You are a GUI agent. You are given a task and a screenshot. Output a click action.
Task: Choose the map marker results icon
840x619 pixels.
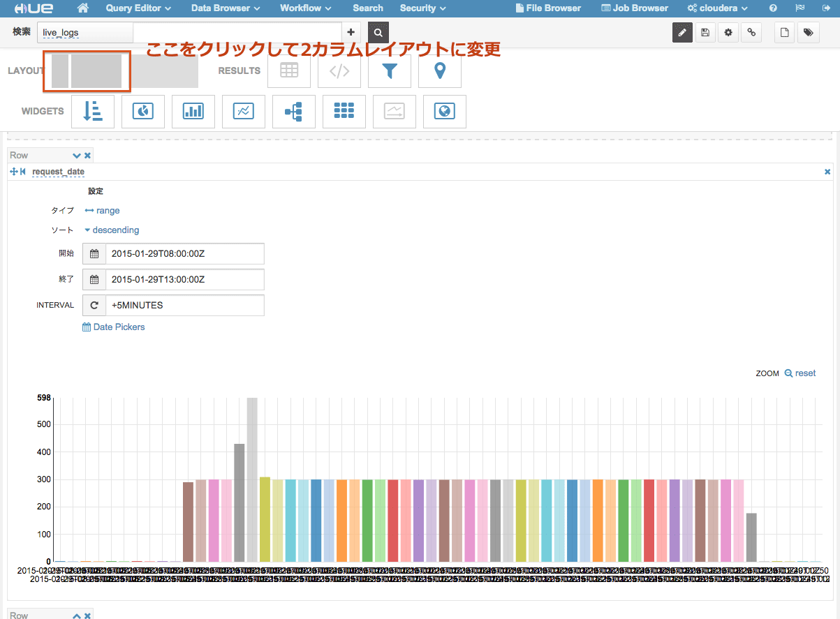click(x=440, y=70)
